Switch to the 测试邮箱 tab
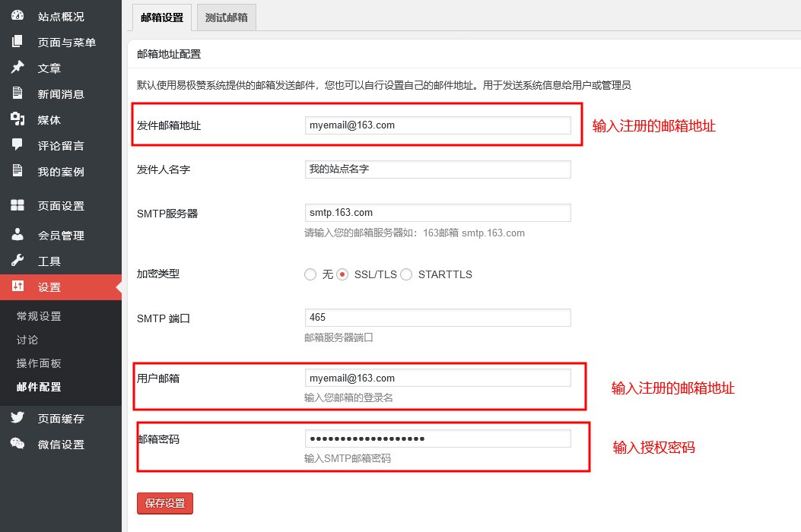The image size is (801, 532). [226, 17]
